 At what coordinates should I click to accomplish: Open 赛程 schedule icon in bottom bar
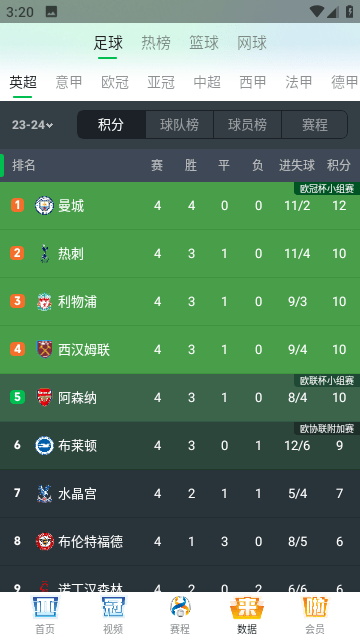(180, 607)
